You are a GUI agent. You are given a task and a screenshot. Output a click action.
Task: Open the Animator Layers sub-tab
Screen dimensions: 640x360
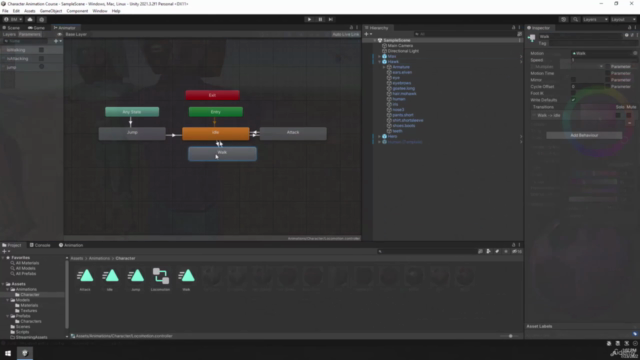(9, 34)
